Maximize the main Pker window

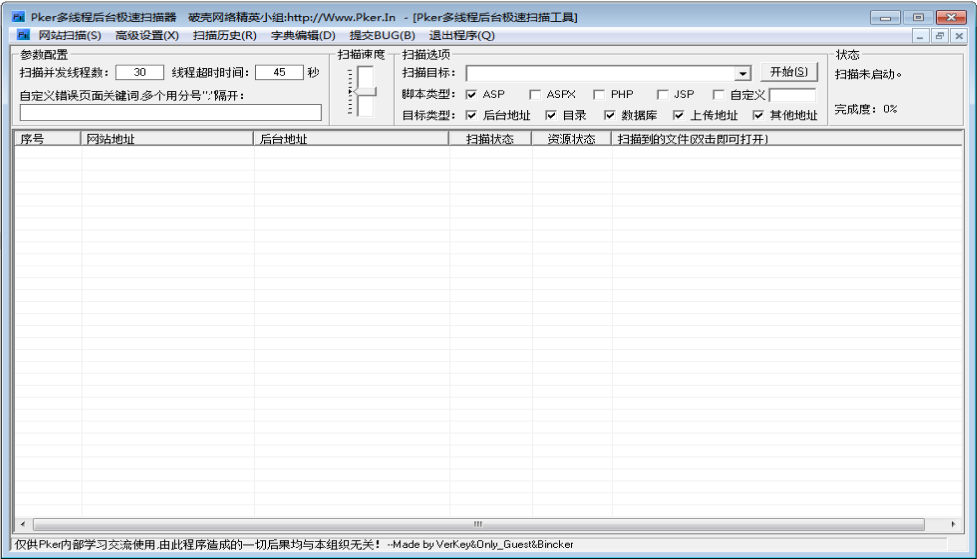coord(917,17)
